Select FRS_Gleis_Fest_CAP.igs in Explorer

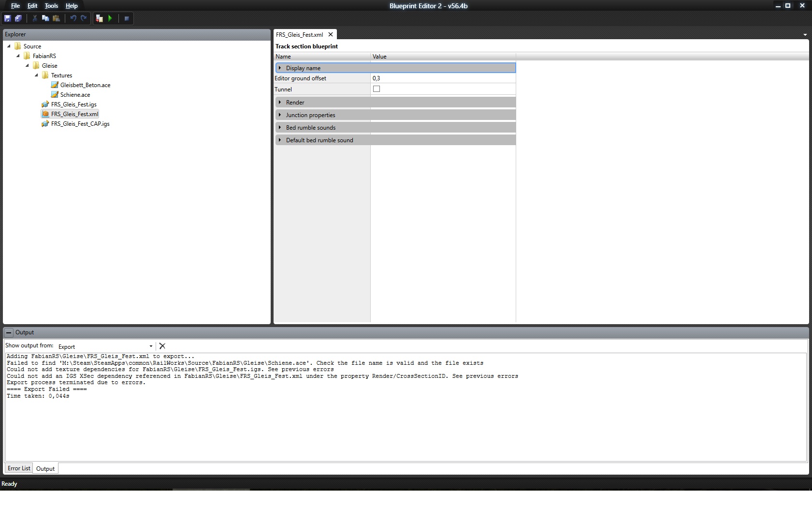point(80,124)
